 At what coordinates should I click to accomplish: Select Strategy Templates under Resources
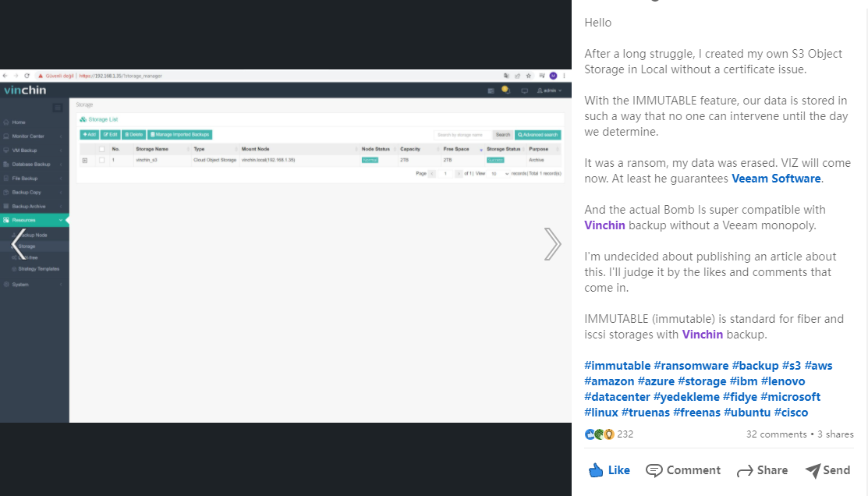[38, 268]
